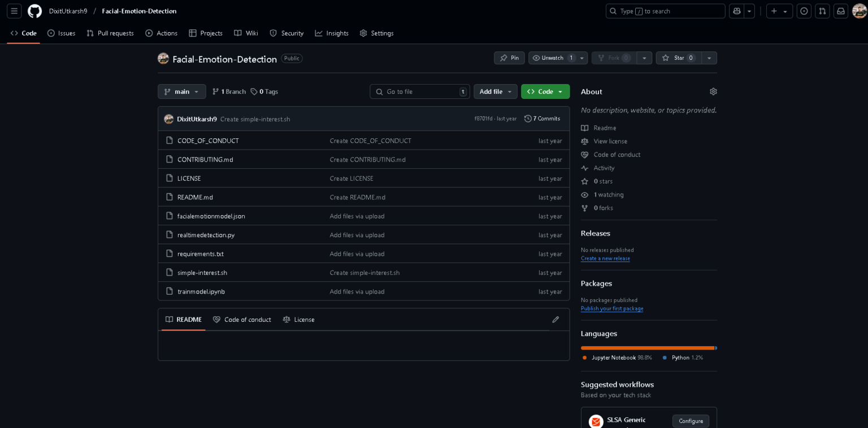The height and width of the screenshot is (428, 868).
Task: Open user profile avatar menu
Action: click(x=860, y=11)
